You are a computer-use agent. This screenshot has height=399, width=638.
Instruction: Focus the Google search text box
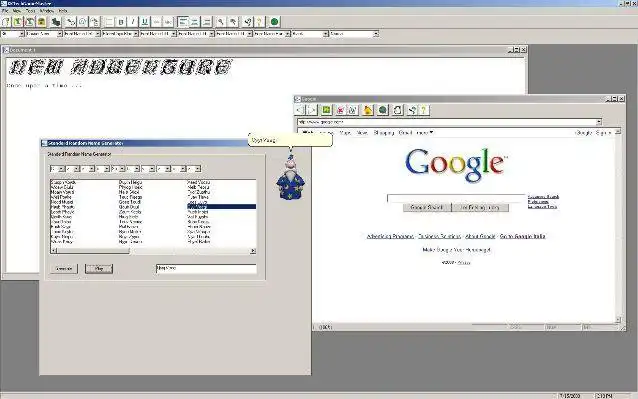click(457, 198)
